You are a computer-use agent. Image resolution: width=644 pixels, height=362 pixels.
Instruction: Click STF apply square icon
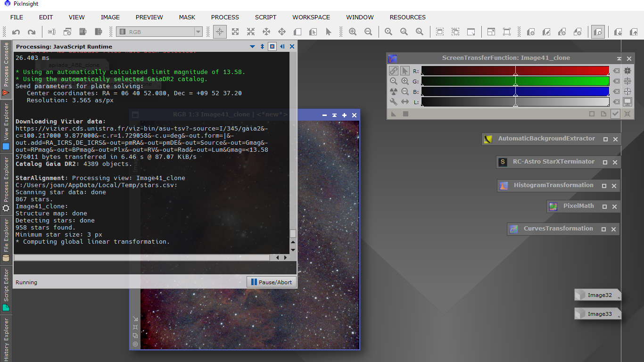click(x=405, y=114)
